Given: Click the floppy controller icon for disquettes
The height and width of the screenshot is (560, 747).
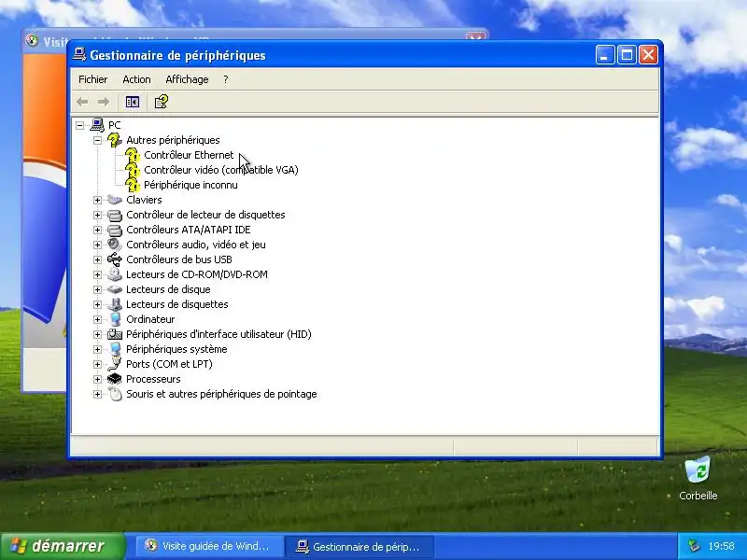Looking at the screenshot, I should 115,215.
